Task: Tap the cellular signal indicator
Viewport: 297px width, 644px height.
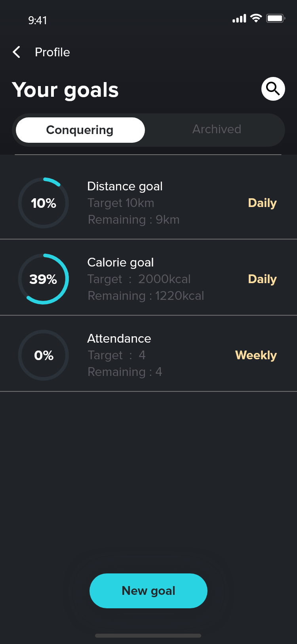Action: [239, 19]
